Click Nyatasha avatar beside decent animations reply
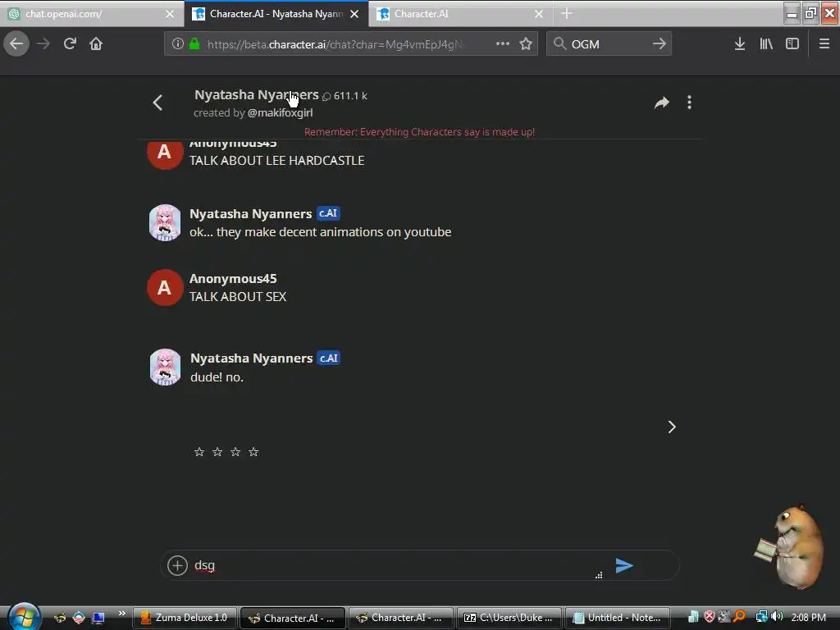The width and height of the screenshot is (840, 630). tap(165, 222)
